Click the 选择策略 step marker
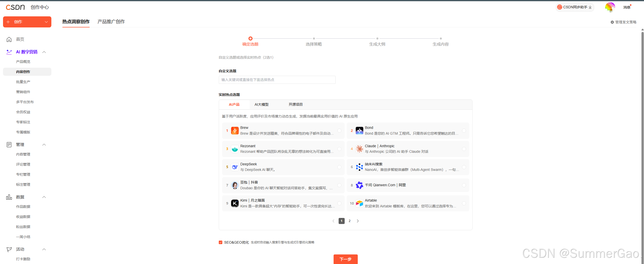This screenshot has width=644, height=264. click(x=314, y=39)
